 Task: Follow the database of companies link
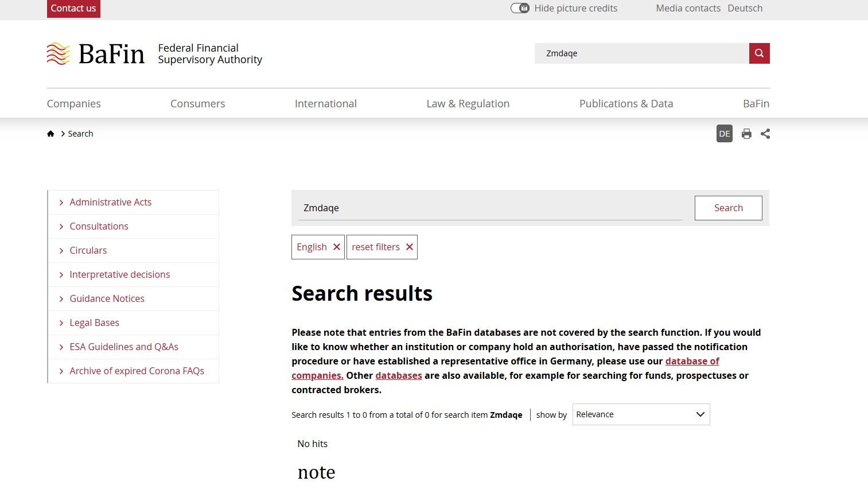pos(692,361)
